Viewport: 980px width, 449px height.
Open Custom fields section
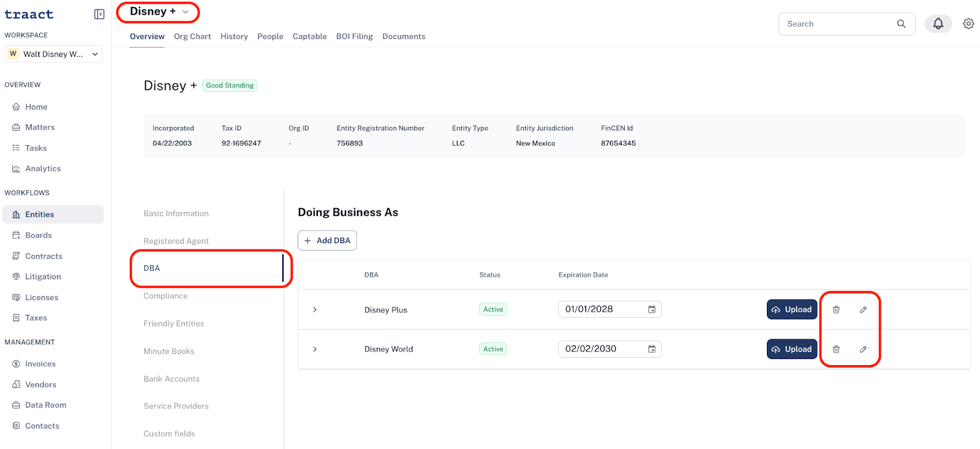[169, 434]
